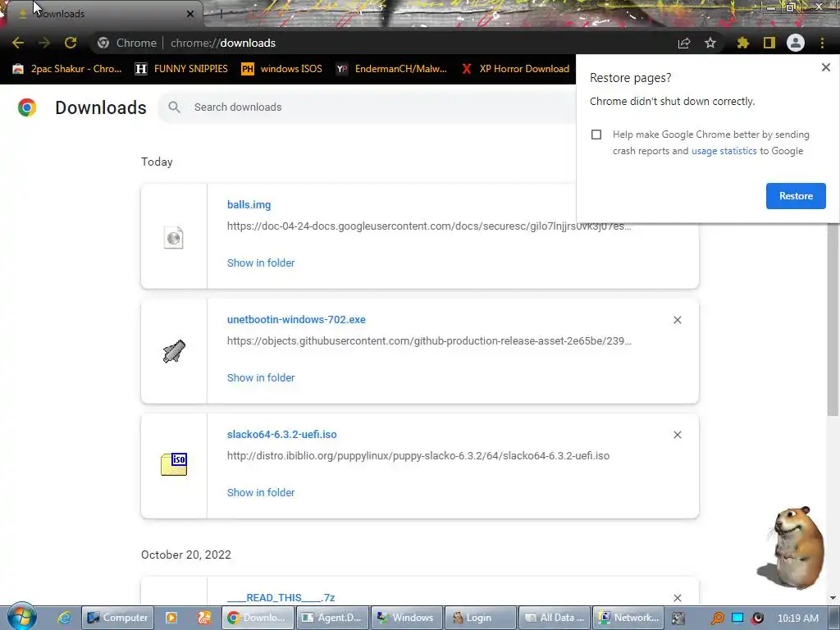
Task: Remove ___READ_THIS___.7z from list
Action: pos(677,598)
